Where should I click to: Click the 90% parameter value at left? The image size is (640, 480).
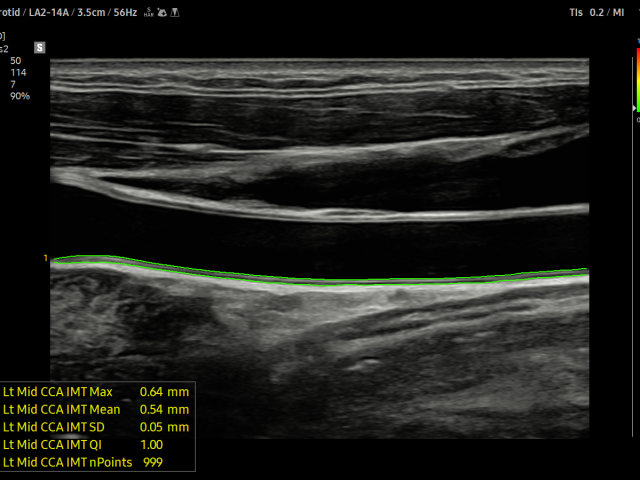coord(20,96)
